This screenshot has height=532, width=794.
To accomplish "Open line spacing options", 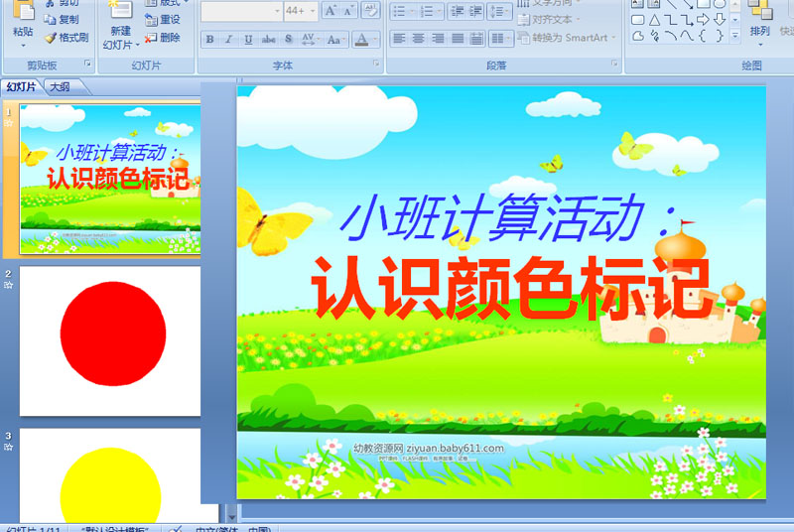I will click(499, 11).
